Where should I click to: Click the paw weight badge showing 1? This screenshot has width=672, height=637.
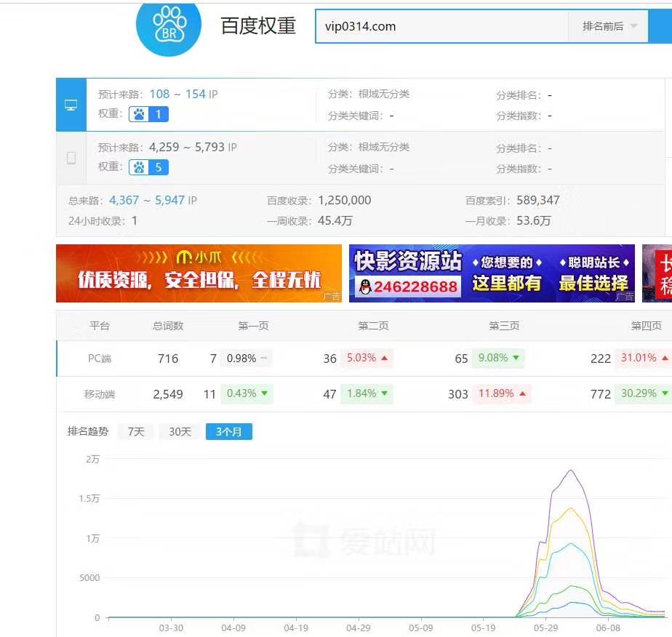click(x=148, y=115)
